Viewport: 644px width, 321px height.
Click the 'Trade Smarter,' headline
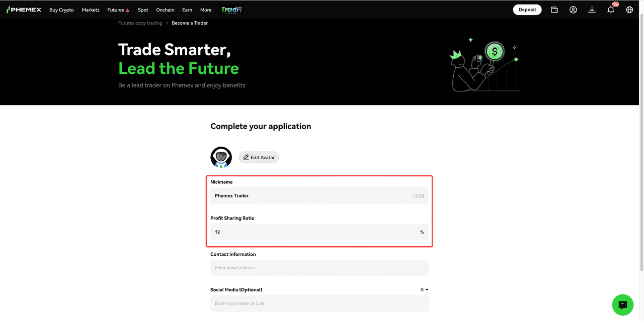tap(174, 50)
